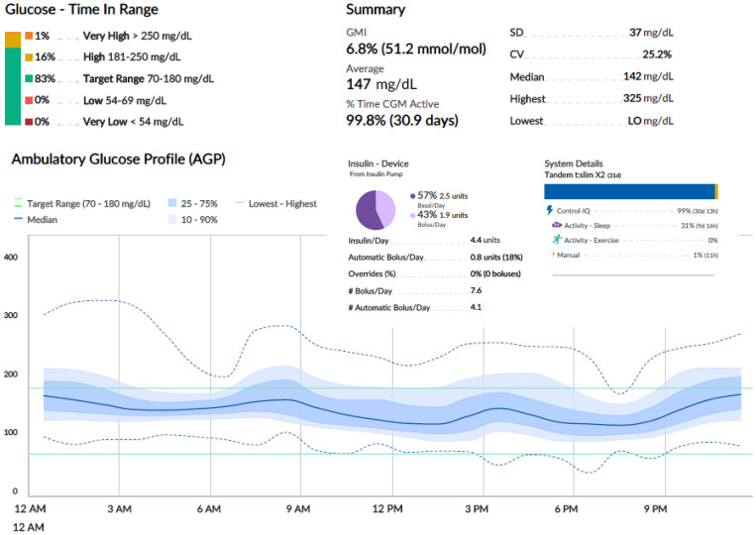Click the Activity - Sleep icon
This screenshot has height=535, width=756.
click(x=557, y=225)
